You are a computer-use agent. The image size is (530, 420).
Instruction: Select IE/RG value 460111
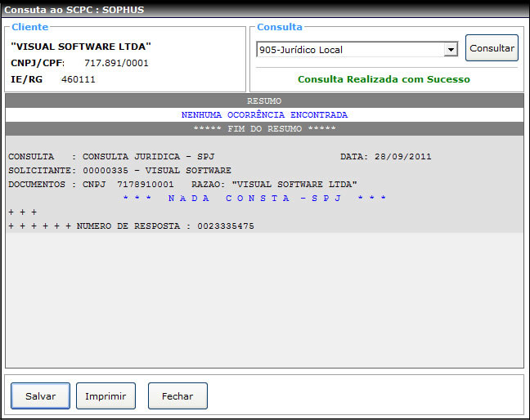click(79, 80)
